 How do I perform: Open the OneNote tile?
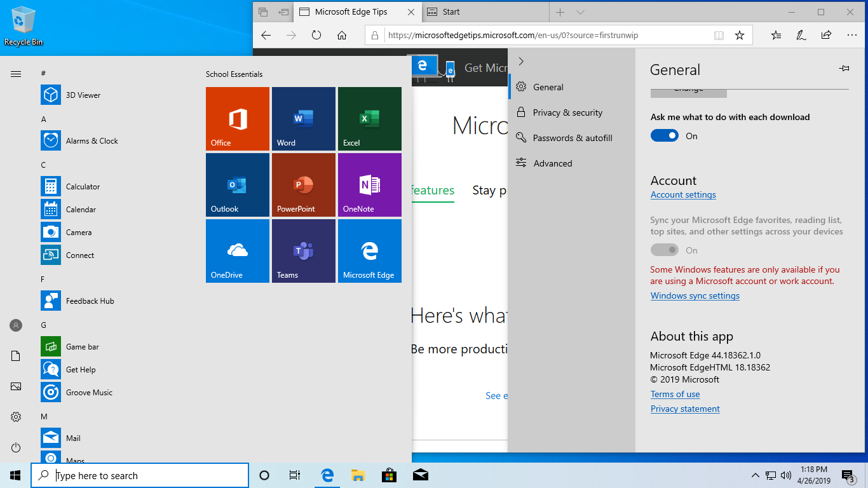point(370,185)
